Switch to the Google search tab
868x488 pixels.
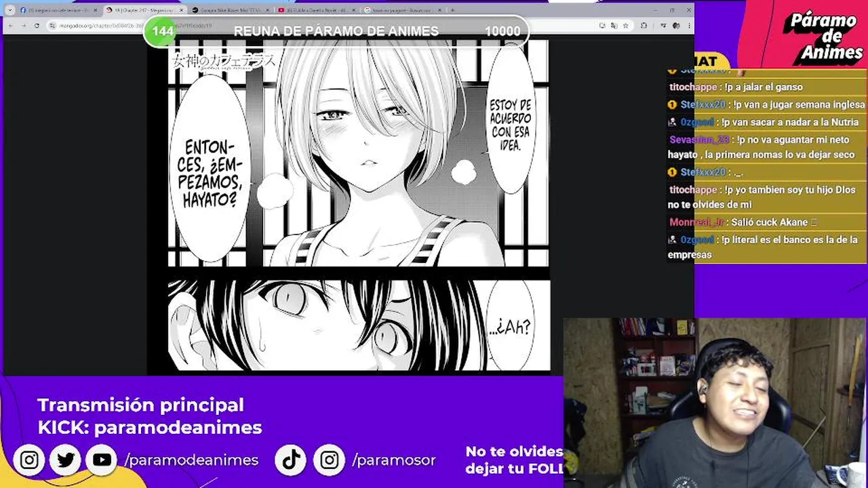coord(402,10)
